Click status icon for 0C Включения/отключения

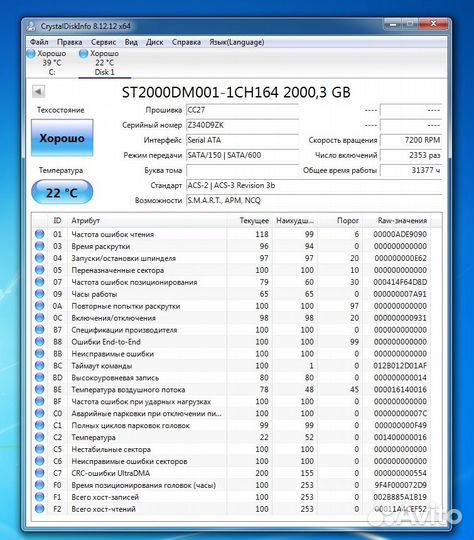(x=40, y=318)
